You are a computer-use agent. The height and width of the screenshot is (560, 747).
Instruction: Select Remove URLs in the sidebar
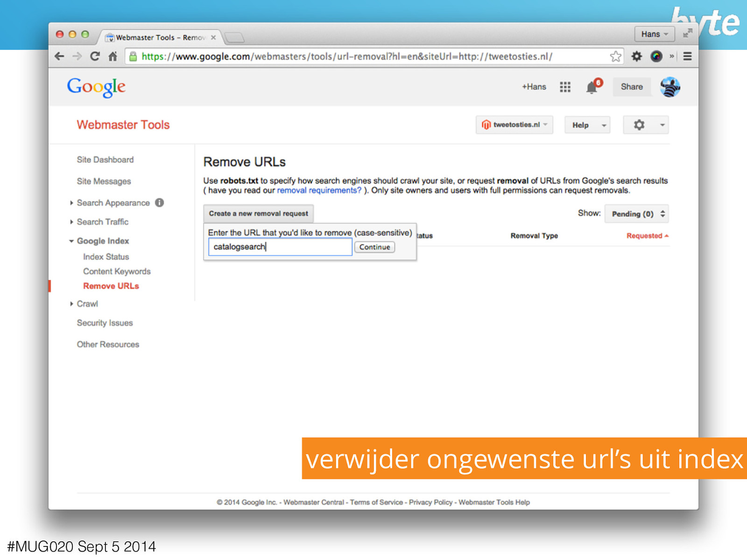coord(111,286)
